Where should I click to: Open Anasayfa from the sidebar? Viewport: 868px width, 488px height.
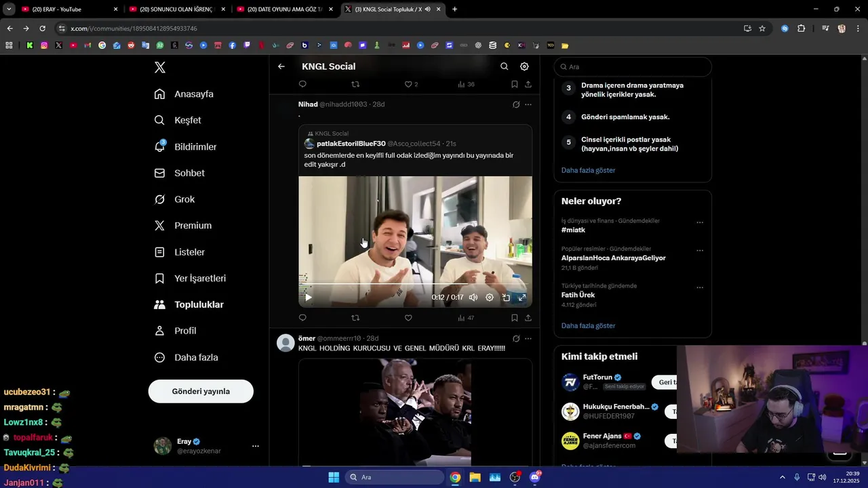tap(184, 94)
